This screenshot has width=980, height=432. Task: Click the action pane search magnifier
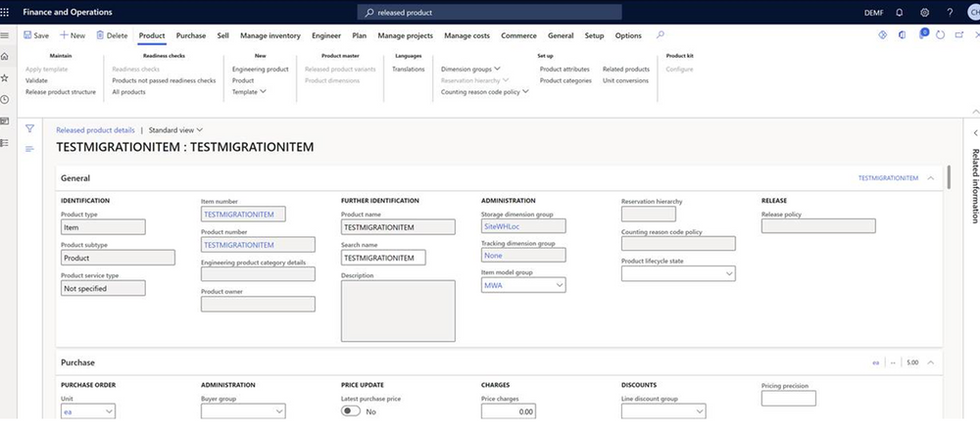pyautogui.click(x=660, y=35)
